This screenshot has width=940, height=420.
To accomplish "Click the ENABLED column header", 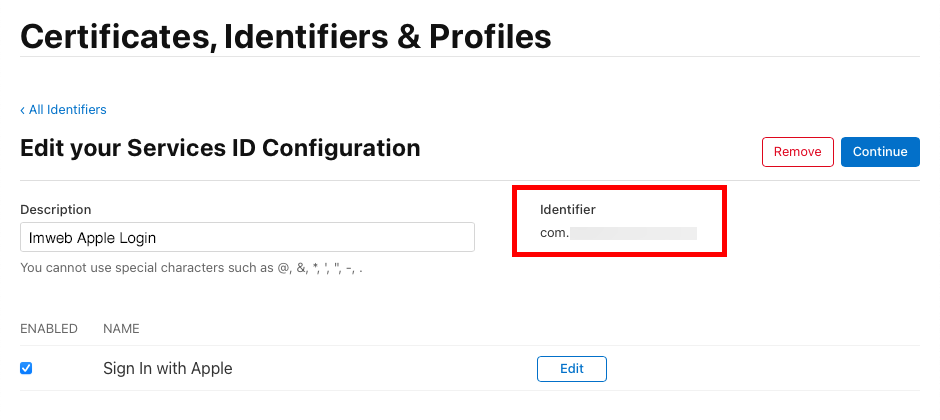I will (49, 328).
